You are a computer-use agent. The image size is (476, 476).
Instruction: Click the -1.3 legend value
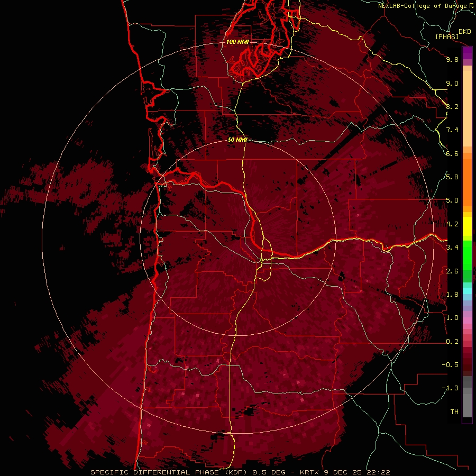coord(450,388)
